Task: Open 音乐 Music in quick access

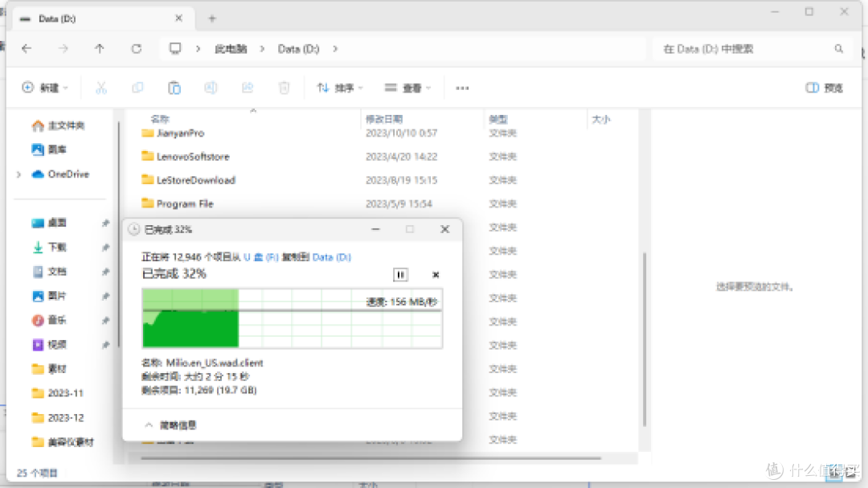Action: [x=49, y=320]
